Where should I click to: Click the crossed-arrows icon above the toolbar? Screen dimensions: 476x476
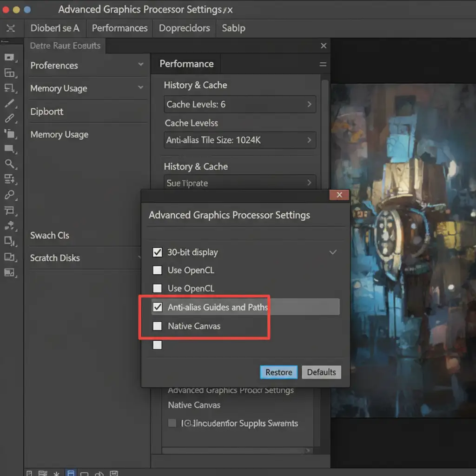point(10,28)
